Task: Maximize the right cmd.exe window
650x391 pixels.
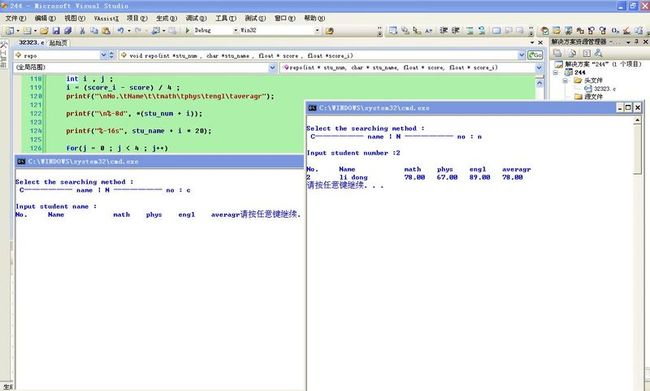Action: pyautogui.click(x=628, y=108)
